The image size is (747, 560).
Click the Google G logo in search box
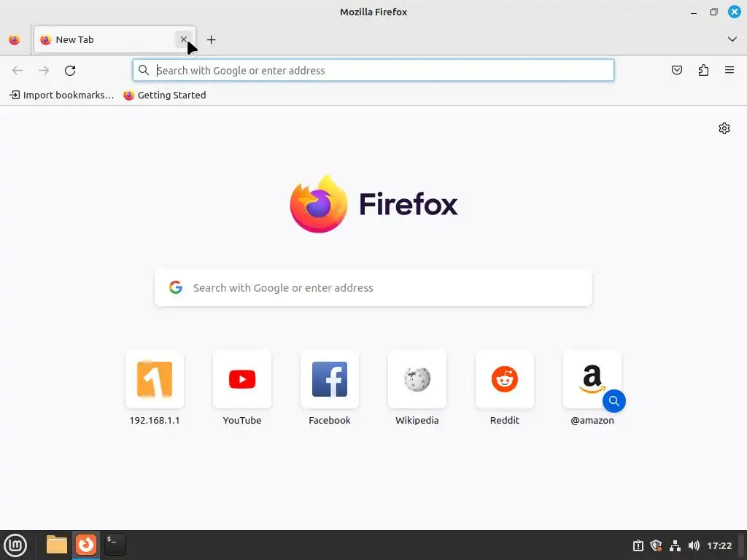176,287
